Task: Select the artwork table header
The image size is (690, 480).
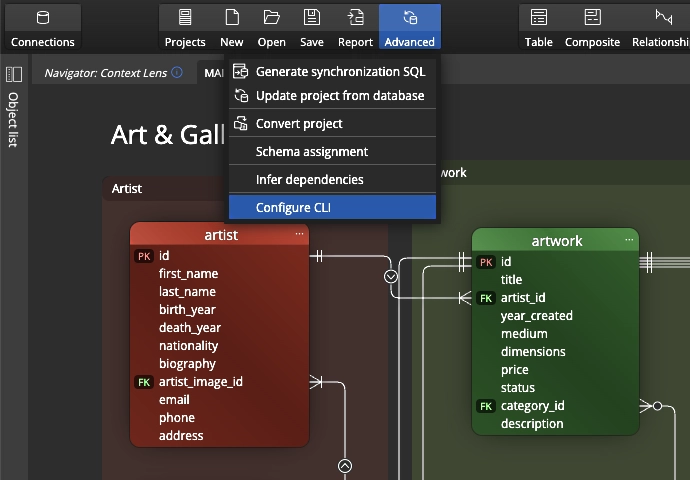Action: (x=555, y=240)
